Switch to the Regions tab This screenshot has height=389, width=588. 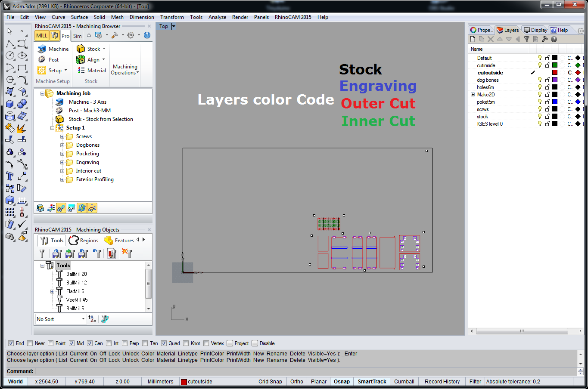click(x=84, y=241)
